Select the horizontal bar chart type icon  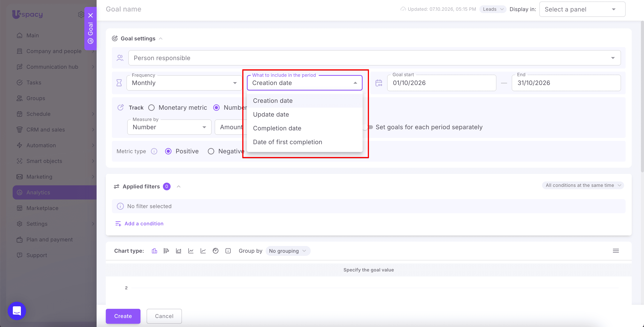[166, 251]
